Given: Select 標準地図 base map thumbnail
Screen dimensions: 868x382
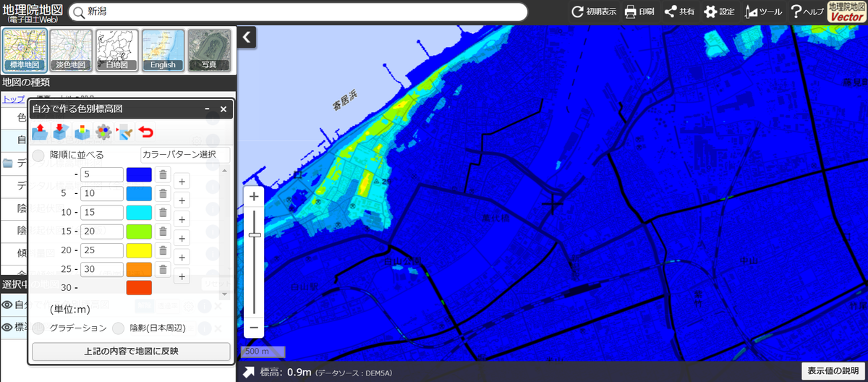Looking at the screenshot, I should coord(25,51).
